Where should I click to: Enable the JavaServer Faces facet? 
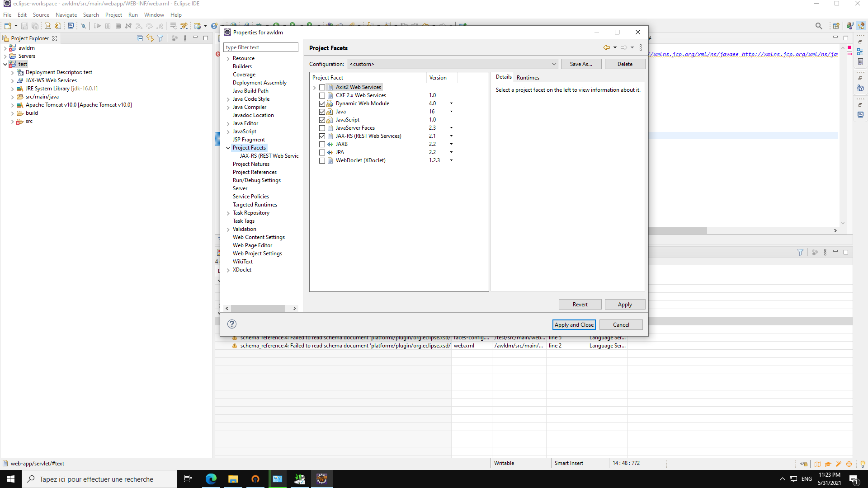322,128
